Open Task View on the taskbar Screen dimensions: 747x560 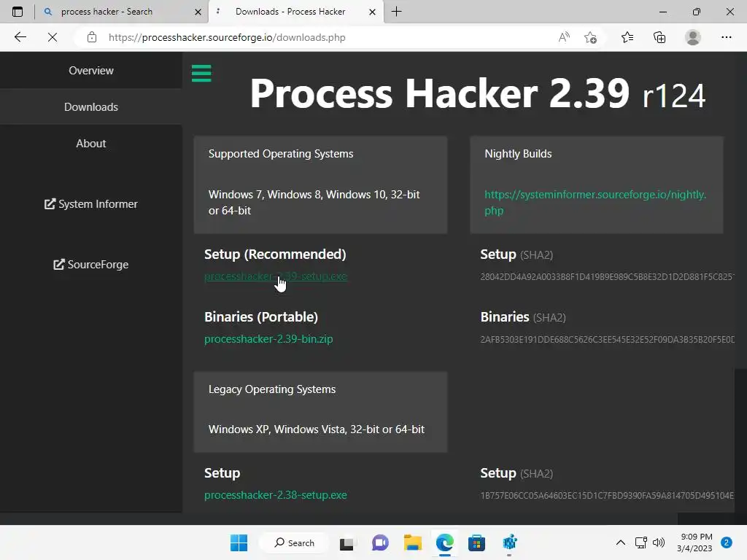347,542
